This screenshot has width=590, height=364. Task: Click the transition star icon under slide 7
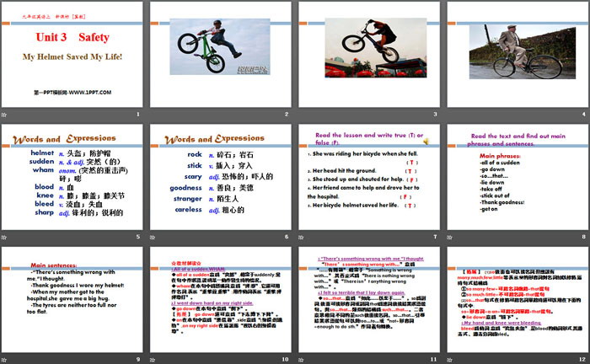(x=303, y=238)
